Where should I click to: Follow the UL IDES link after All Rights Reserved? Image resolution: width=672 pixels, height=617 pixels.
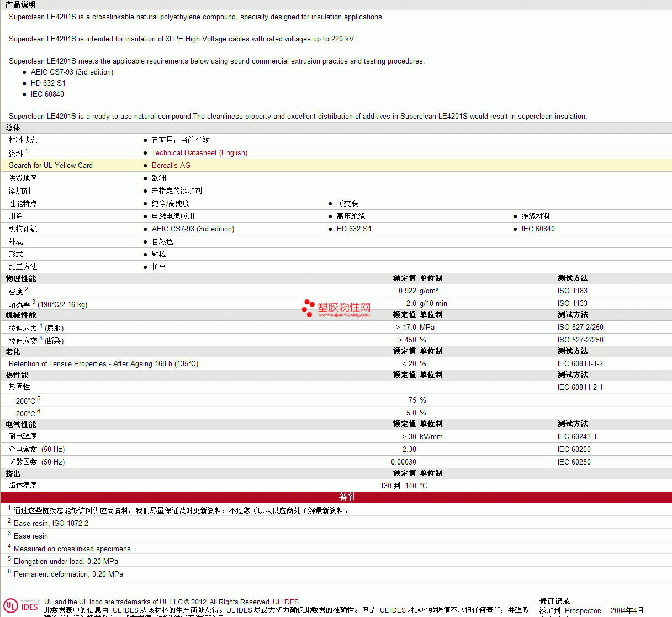285,602
